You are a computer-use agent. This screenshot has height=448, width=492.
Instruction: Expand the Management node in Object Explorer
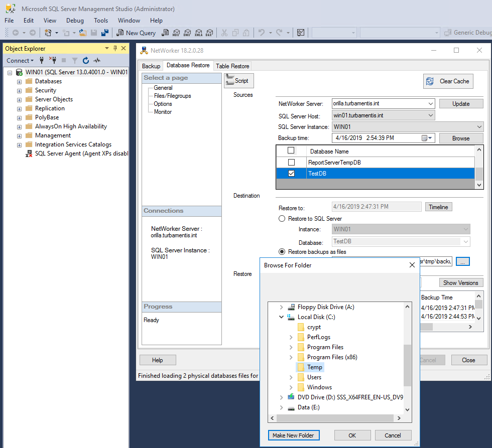[19, 136]
